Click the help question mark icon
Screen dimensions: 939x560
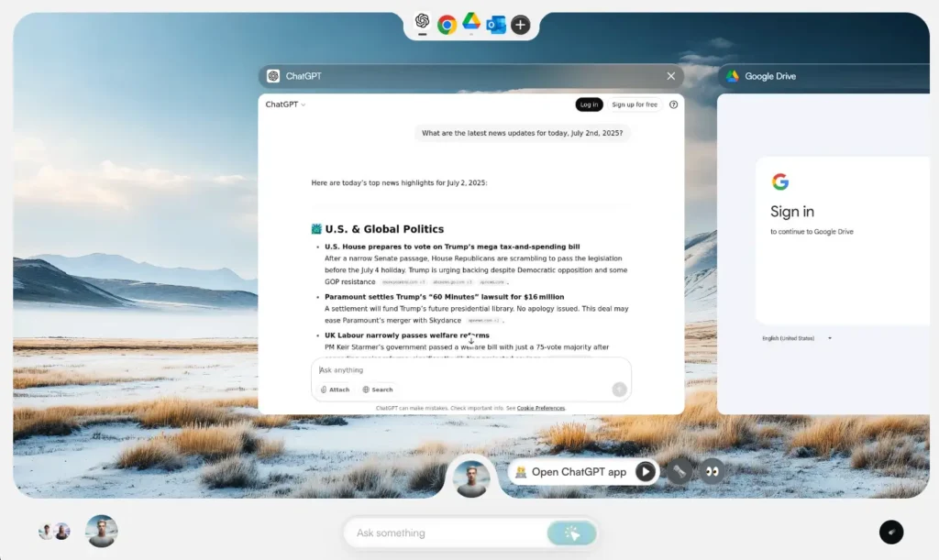coord(673,104)
